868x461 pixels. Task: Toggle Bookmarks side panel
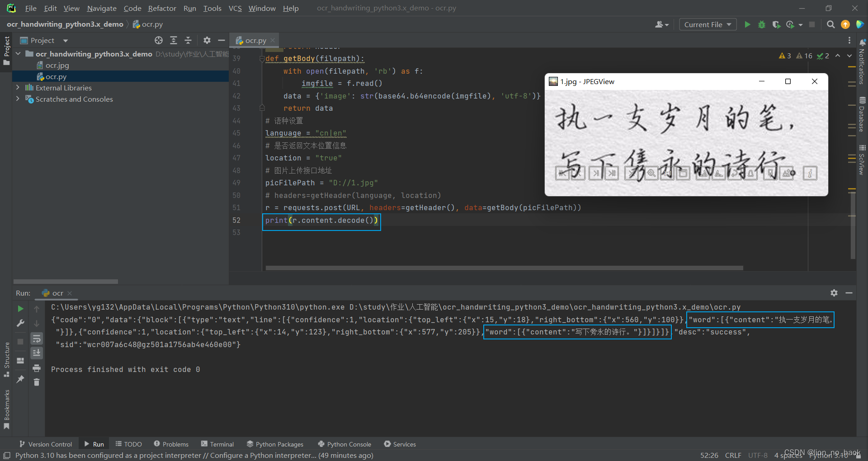(6, 409)
